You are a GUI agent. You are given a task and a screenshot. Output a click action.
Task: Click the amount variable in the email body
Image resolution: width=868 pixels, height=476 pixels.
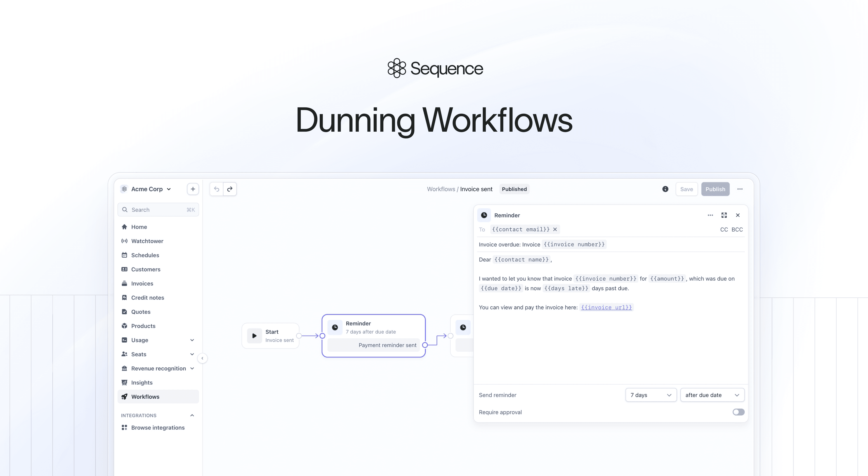667,279
